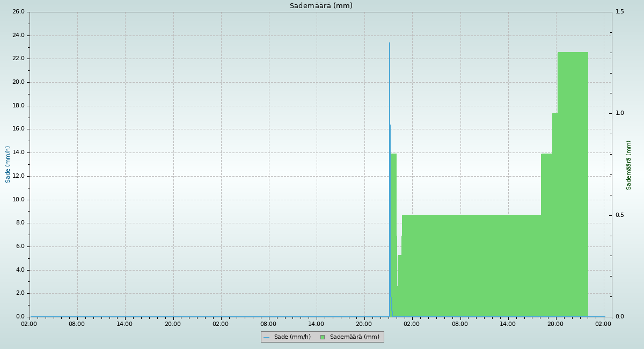
Task: Click the chart title "Sademäärä (mm)"
Action: click(x=321, y=6)
